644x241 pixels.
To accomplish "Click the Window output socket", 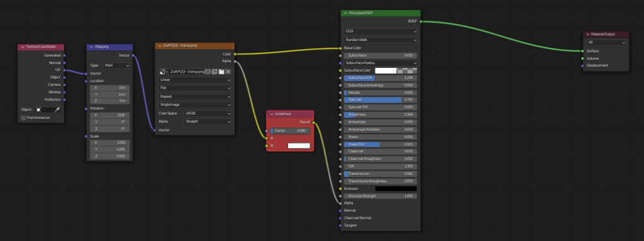I will point(65,92).
